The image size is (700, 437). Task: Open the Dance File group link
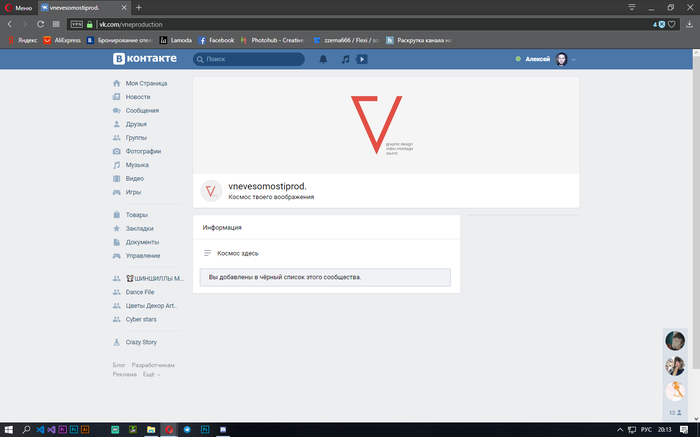pyautogui.click(x=140, y=292)
